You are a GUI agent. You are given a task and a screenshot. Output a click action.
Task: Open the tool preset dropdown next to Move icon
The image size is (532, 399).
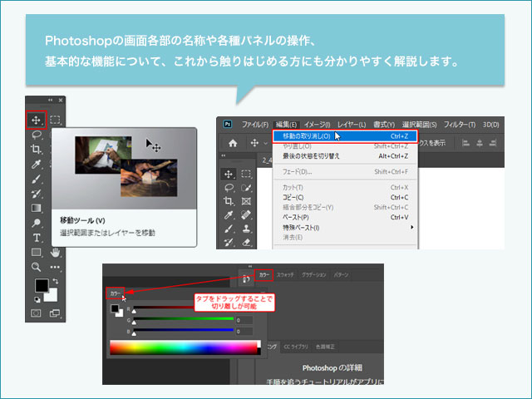[265, 143]
